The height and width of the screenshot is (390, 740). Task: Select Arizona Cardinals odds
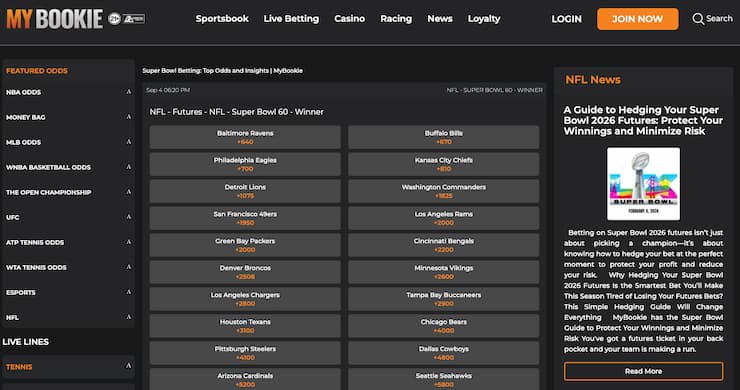(245, 379)
